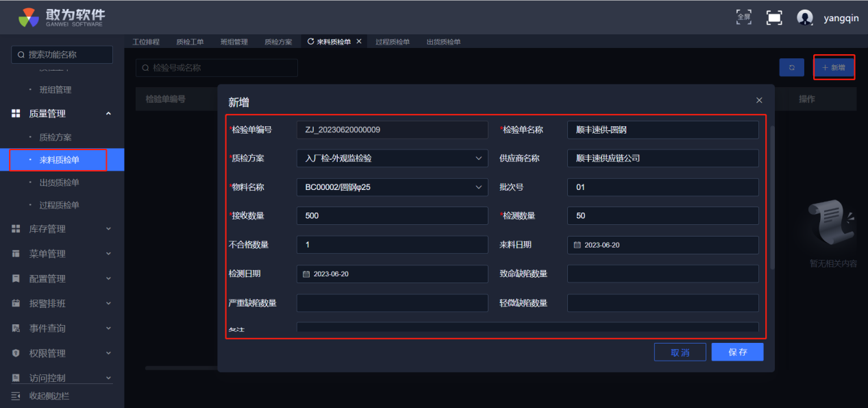Image resolution: width=868 pixels, height=408 pixels.
Task: Switch to the 质检方案 tab
Action: [278, 42]
